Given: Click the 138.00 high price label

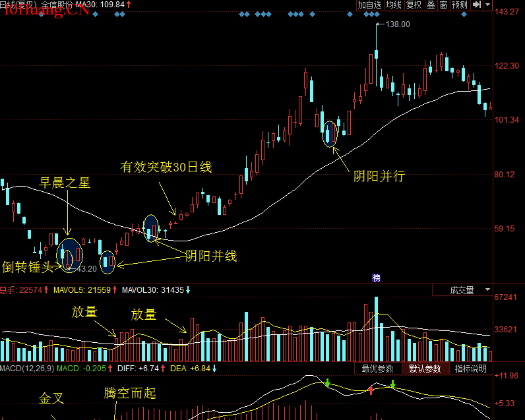Looking at the screenshot, I should tap(398, 24).
